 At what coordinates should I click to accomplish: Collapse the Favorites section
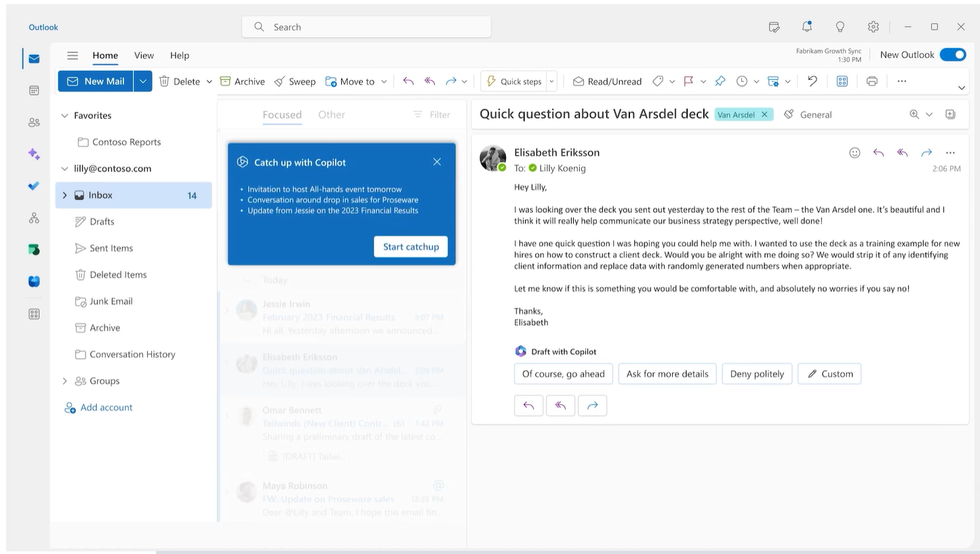[64, 115]
